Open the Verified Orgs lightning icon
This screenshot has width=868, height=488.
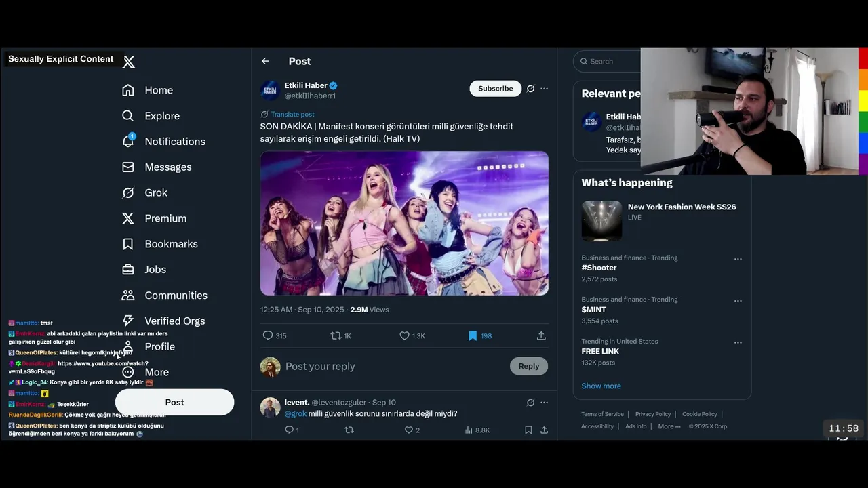127,321
